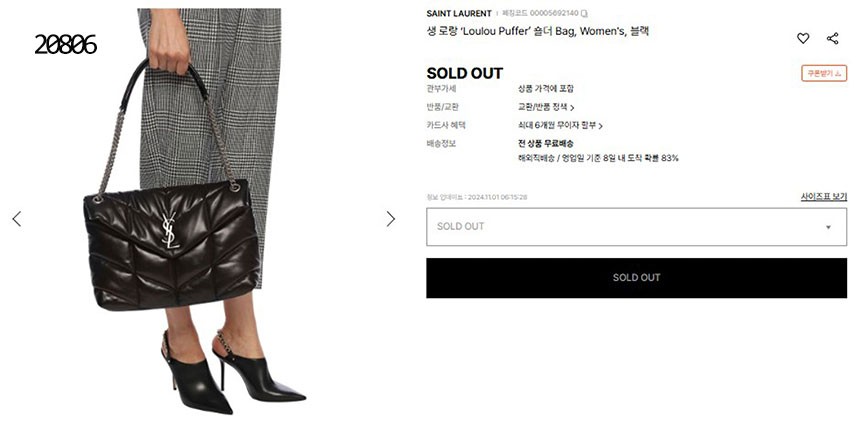The width and height of the screenshot is (860, 435).
Task: Click the 20806 number label on the image
Action: (x=65, y=45)
